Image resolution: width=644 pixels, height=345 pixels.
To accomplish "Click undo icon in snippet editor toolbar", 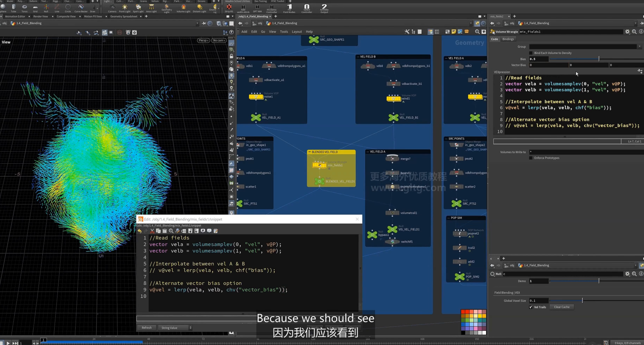I will 140,231.
